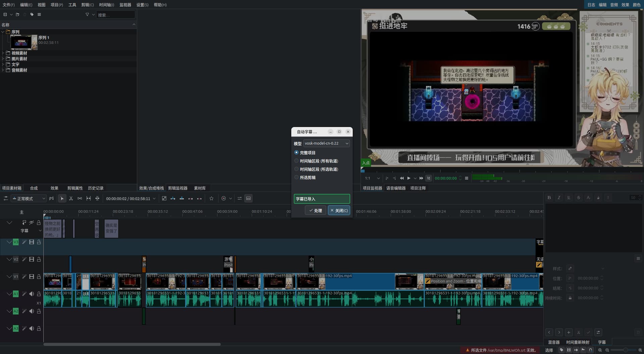This screenshot has height=354, width=644.
Task: Toggle lock on the V1 track
Action: point(39,276)
